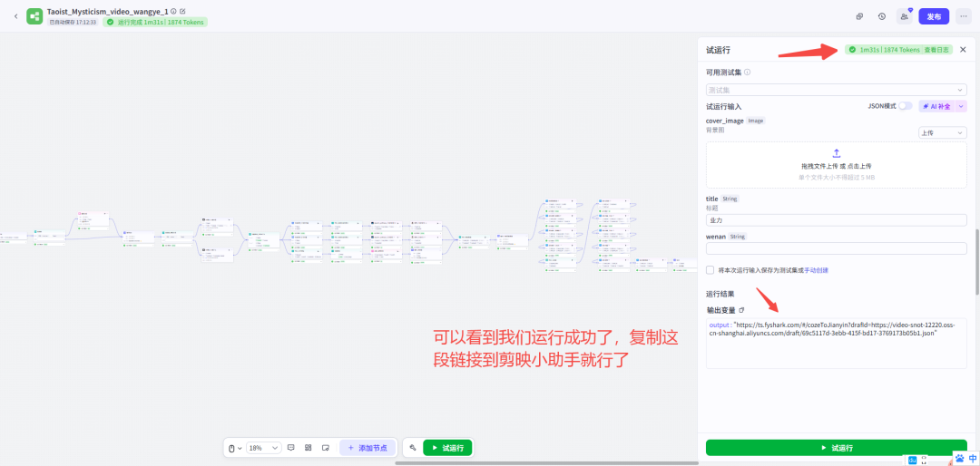Image resolution: width=980 pixels, height=466 pixels.
Task: Open the test set (测试集) dropdown
Action: 837,90
